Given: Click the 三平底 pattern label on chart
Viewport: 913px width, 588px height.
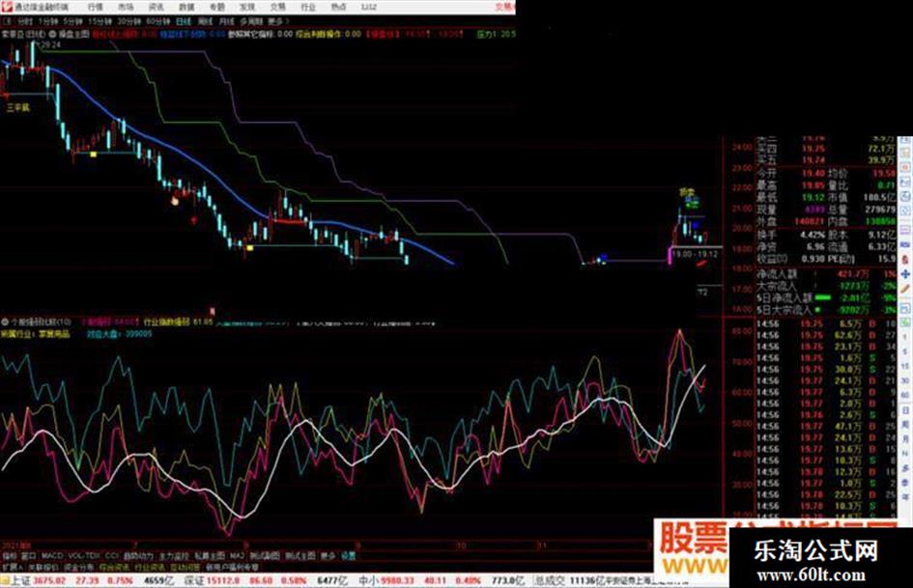Looking at the screenshot, I should pyautogui.click(x=18, y=107).
